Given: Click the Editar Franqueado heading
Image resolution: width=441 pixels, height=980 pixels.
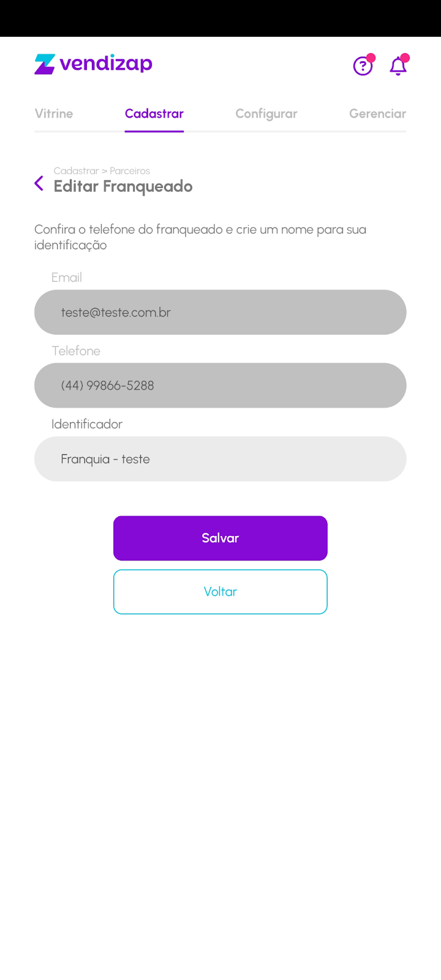Looking at the screenshot, I should tap(123, 186).
